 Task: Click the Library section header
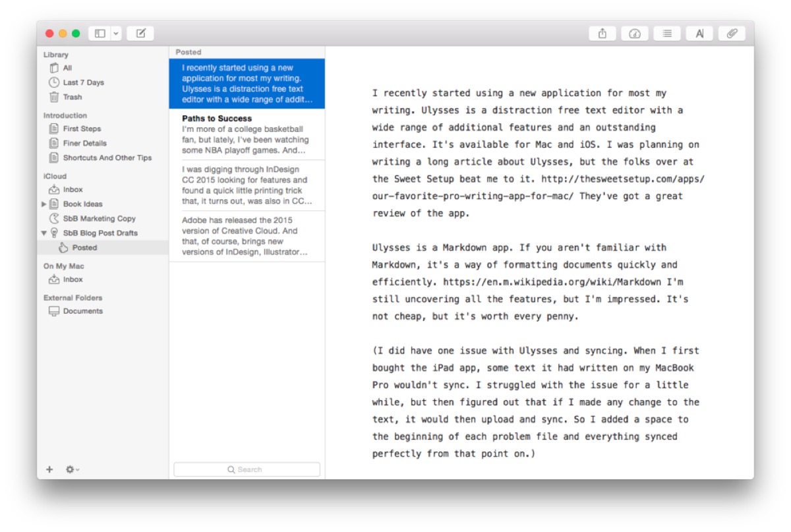point(56,55)
